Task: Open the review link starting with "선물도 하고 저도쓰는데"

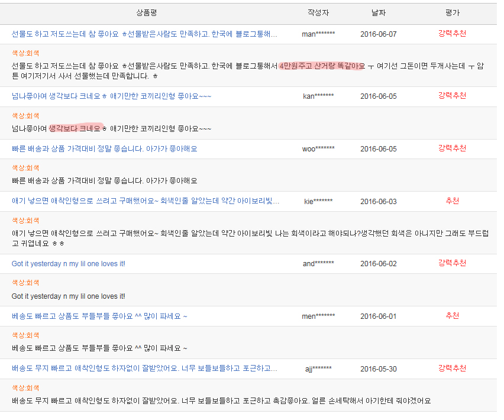Action: tap(144, 34)
